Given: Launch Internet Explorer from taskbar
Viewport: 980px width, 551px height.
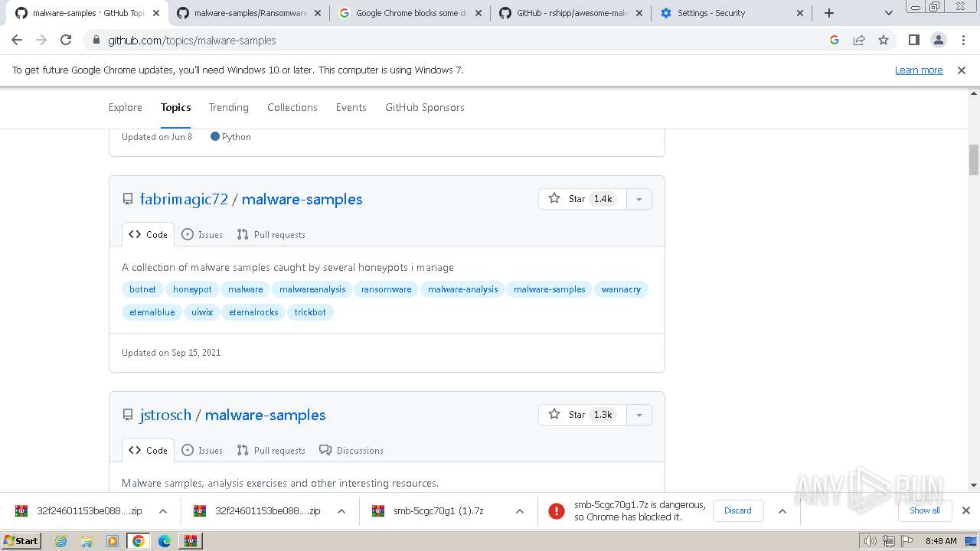Looking at the screenshot, I should tap(61, 541).
